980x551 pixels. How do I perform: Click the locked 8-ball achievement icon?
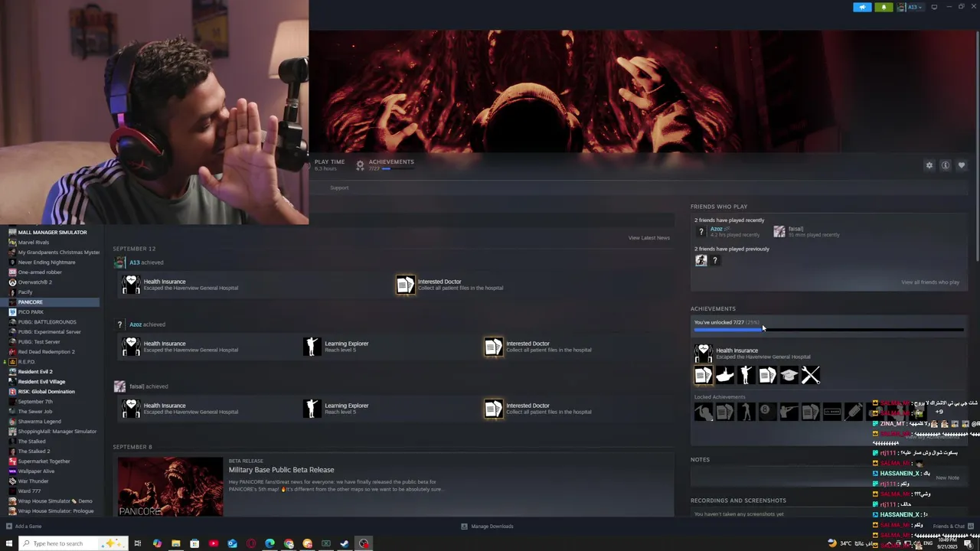coord(768,412)
